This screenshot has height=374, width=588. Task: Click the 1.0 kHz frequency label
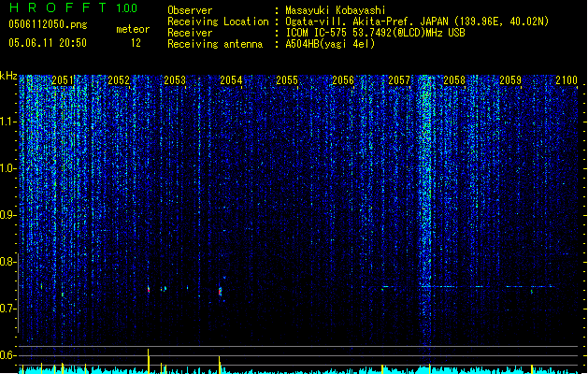(x=8, y=168)
